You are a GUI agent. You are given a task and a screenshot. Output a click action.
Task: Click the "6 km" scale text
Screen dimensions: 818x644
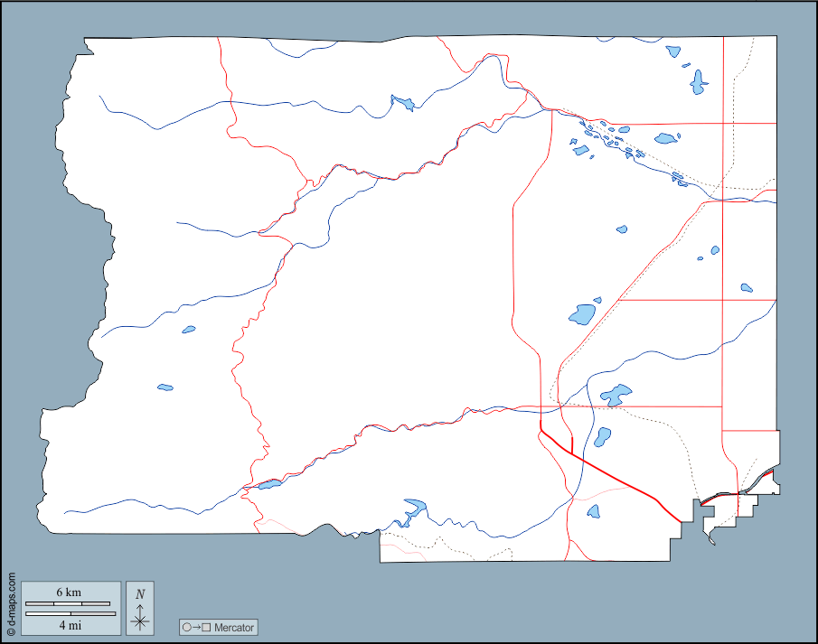pyautogui.click(x=69, y=592)
